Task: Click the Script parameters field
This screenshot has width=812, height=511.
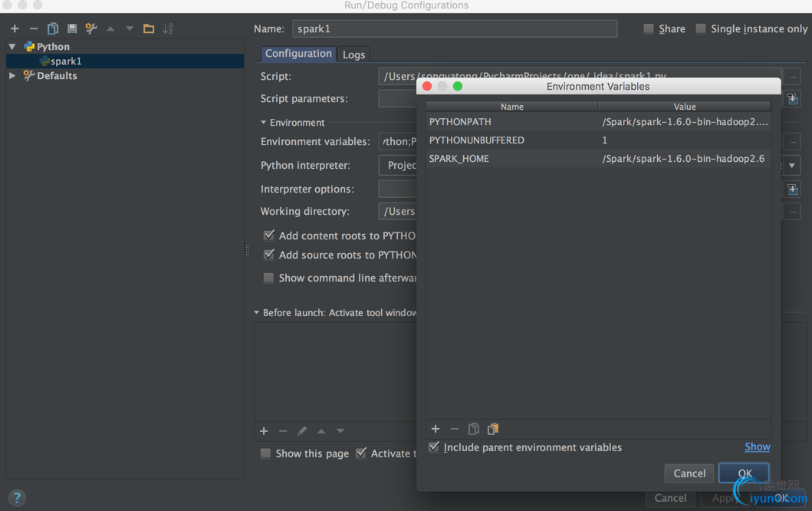Action: (x=397, y=98)
